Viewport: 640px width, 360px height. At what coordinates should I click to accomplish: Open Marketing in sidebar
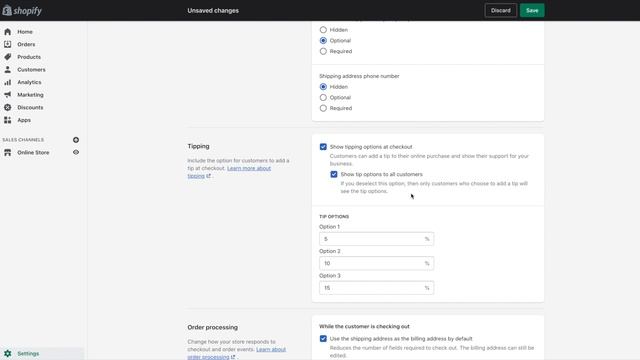pos(30,95)
